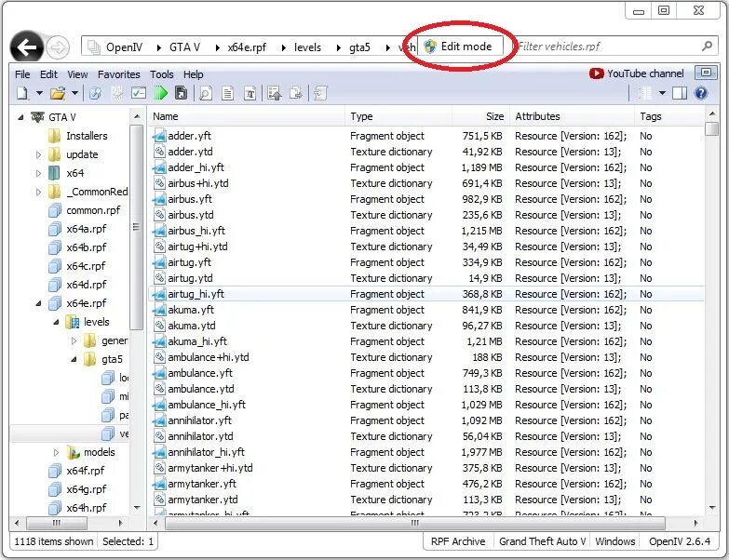Click the faded import page toolbar icon
The width and height of the screenshot is (729, 560).
(320, 93)
